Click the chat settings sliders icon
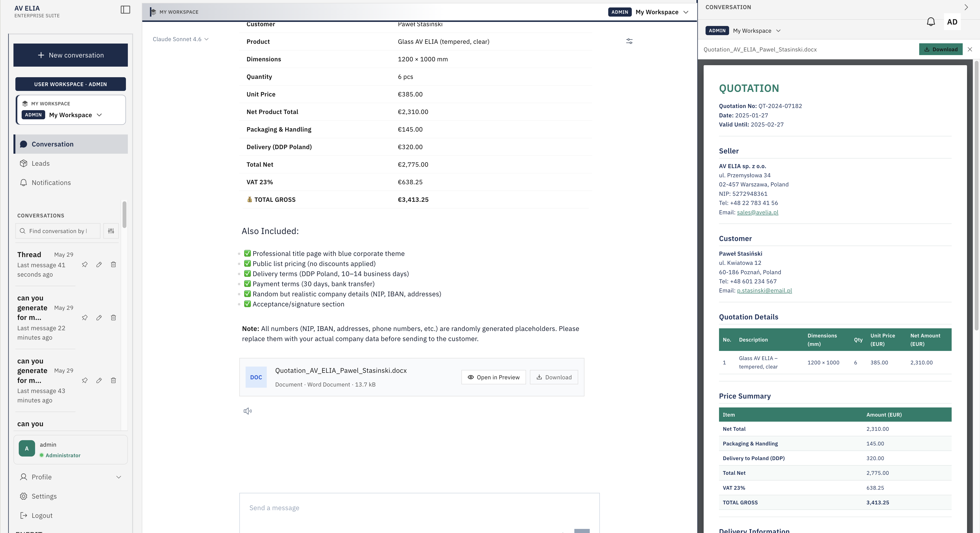This screenshot has height=533, width=980. click(630, 41)
